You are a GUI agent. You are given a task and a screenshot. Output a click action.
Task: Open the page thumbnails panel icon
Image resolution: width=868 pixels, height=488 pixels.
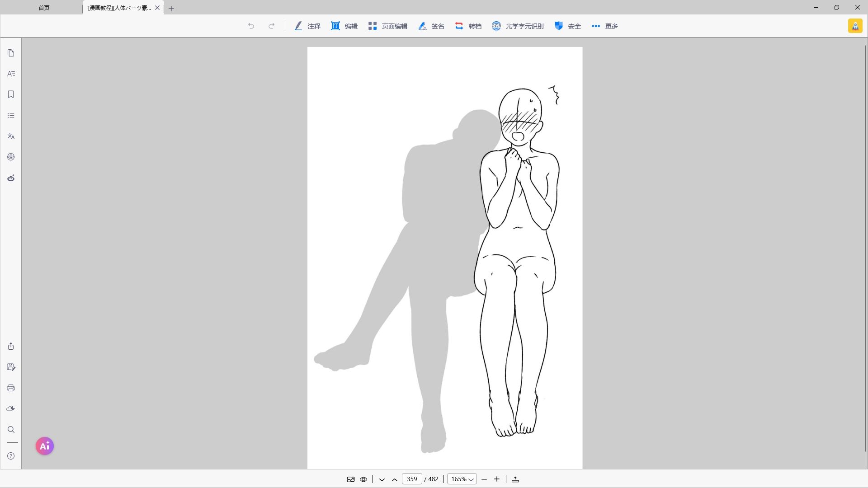click(11, 53)
